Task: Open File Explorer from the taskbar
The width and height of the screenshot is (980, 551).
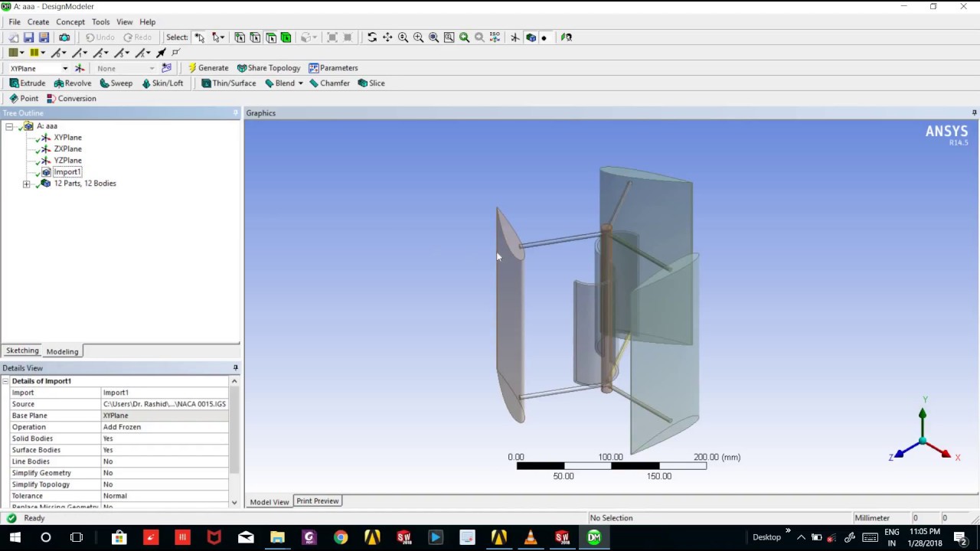Action: point(277,537)
